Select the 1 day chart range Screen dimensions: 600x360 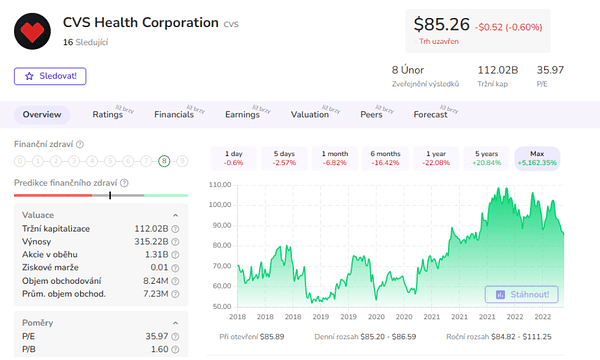coord(233,158)
